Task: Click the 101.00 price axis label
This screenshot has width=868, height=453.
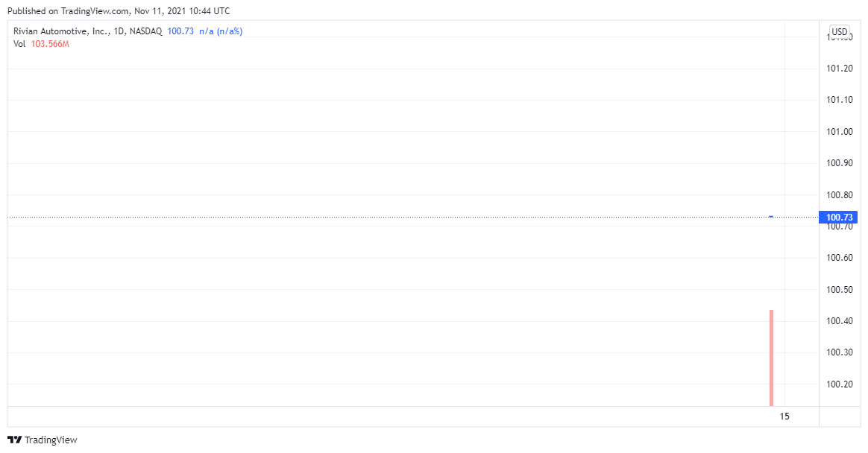Action: coord(839,132)
